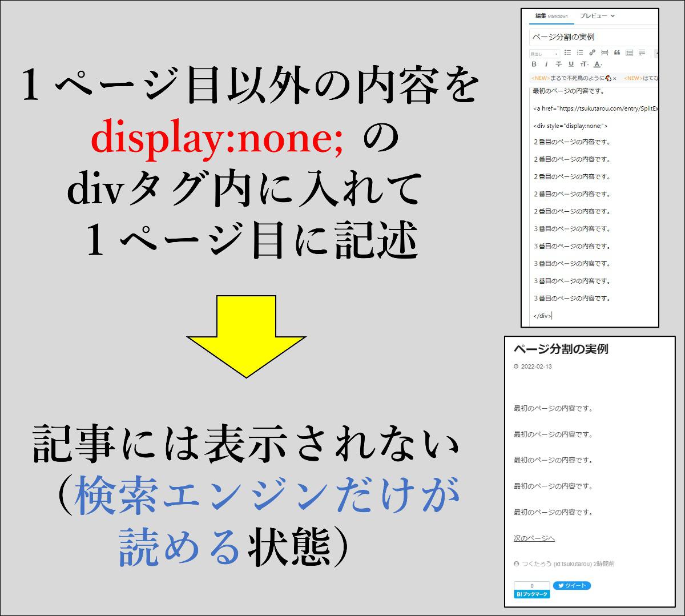
Task: Click the article title ページ分割の実例 heading
Action: coord(561,349)
